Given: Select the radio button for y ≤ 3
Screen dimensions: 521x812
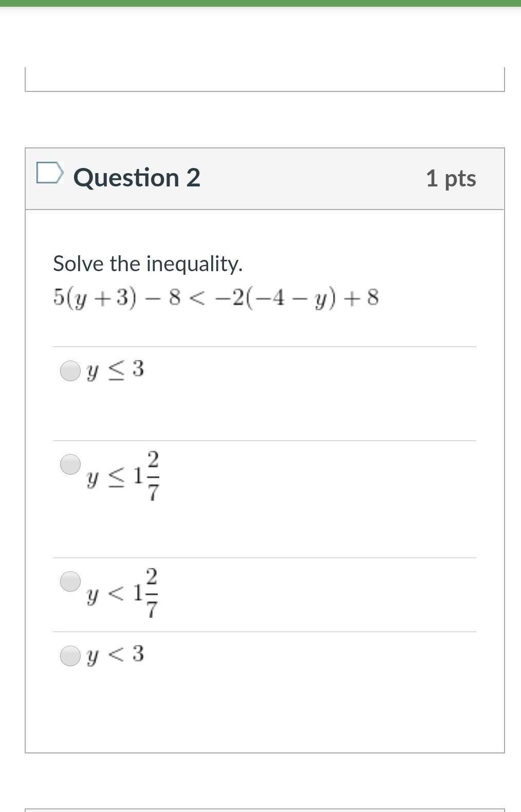Looking at the screenshot, I should (70, 370).
